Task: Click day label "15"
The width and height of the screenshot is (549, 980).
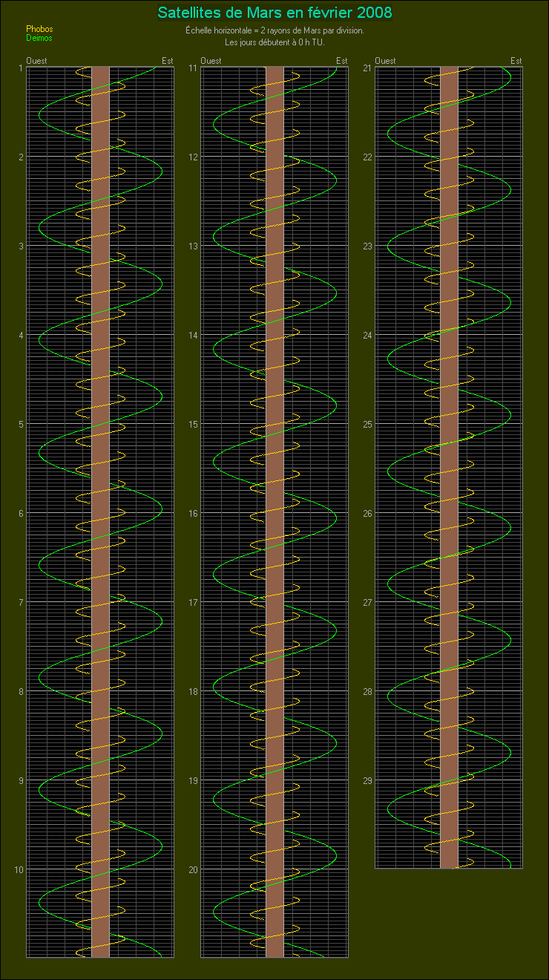Action: click(x=193, y=424)
